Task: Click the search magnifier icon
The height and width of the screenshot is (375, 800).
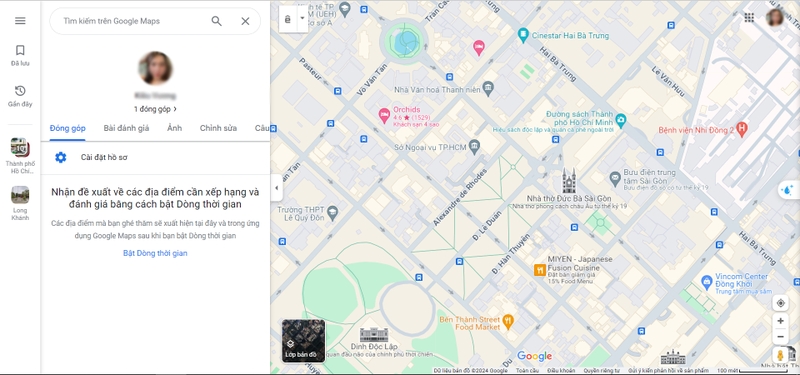Action: tap(217, 21)
